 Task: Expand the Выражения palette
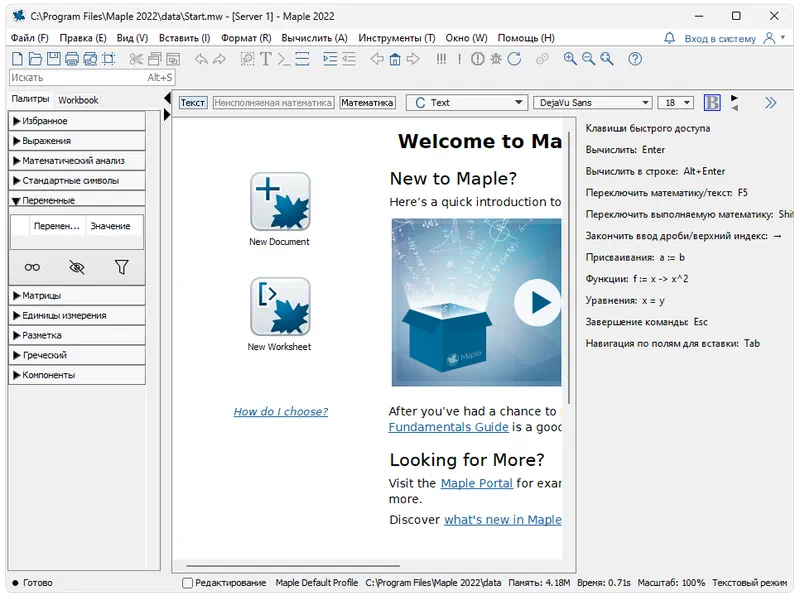tap(77, 141)
